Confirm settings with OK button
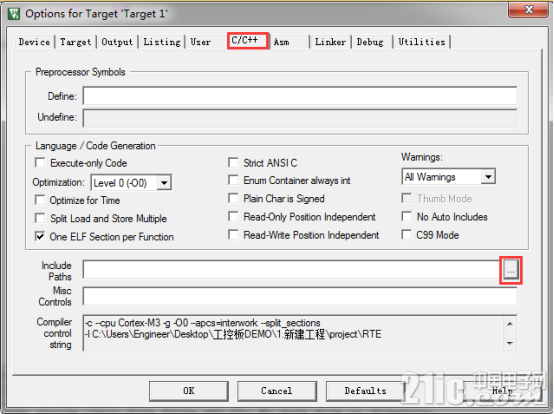This screenshot has height=414, width=554. (189, 391)
